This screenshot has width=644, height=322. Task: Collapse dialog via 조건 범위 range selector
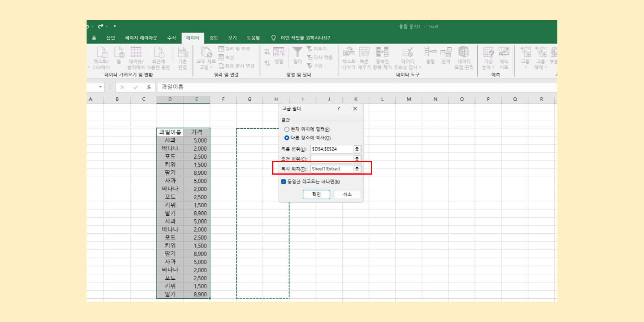coord(357,159)
